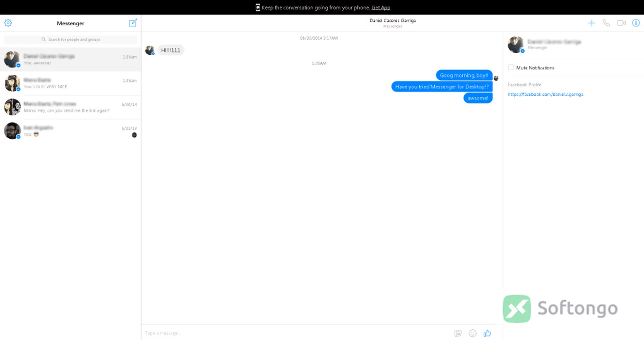Click the contact avatar in the info panel
The height and width of the screenshot is (340, 644).
[x=516, y=45]
